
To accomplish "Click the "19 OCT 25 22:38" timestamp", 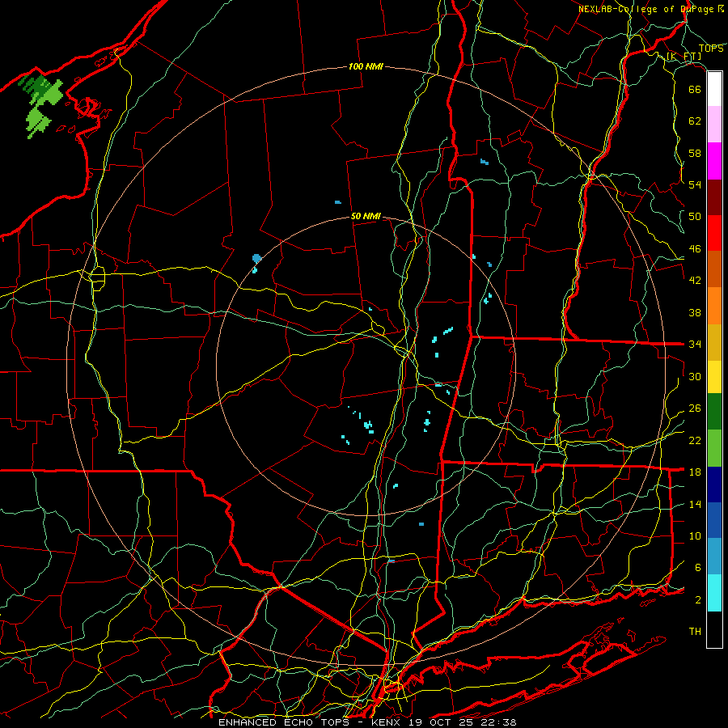I will click(463, 722).
